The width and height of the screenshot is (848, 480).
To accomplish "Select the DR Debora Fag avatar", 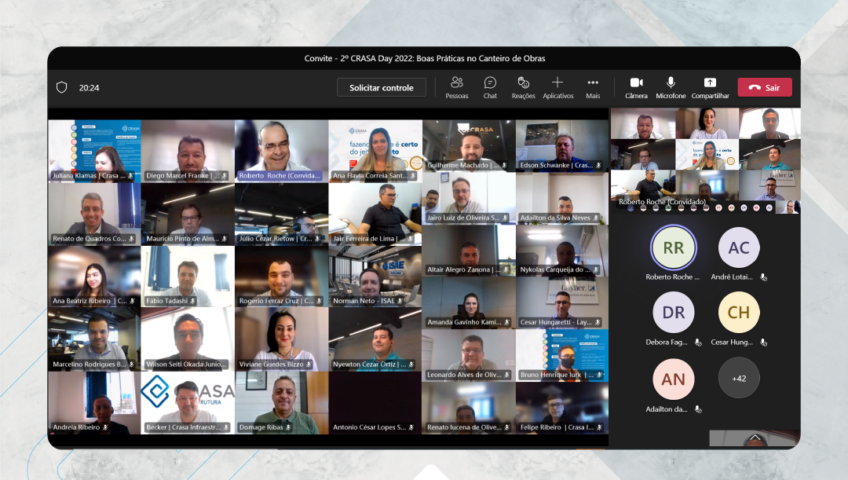I will point(673,312).
